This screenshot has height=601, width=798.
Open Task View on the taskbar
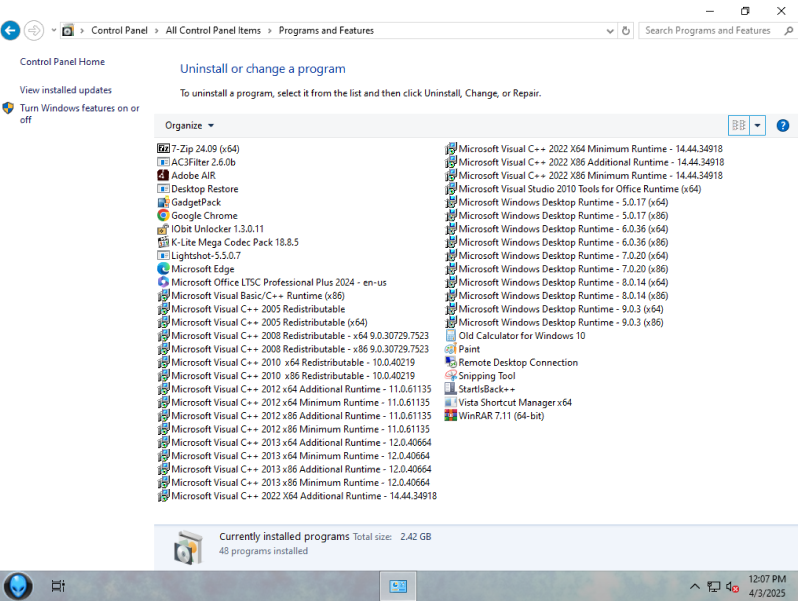coord(58,586)
